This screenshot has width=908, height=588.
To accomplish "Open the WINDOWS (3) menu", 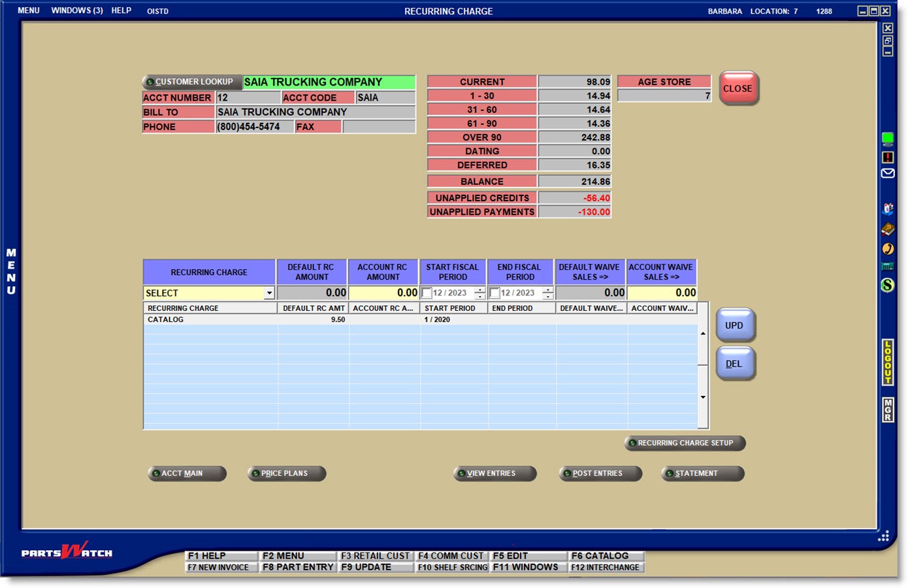I will pos(77,10).
